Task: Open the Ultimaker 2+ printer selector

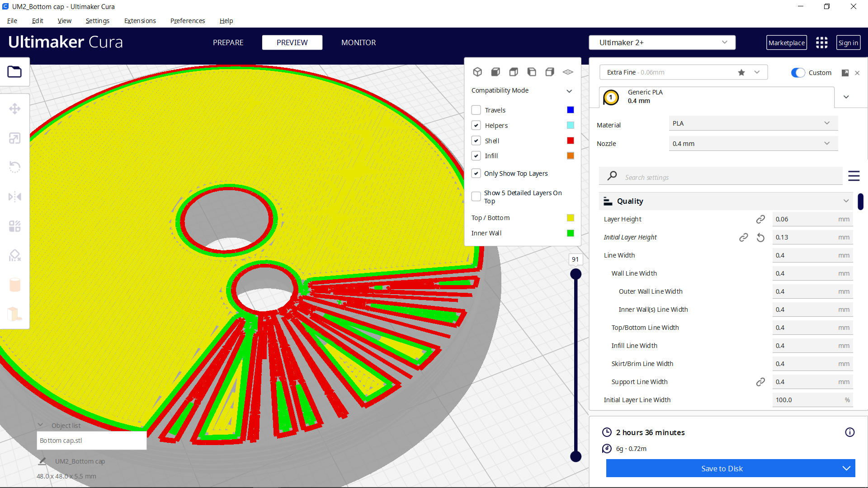Action: [x=661, y=42]
